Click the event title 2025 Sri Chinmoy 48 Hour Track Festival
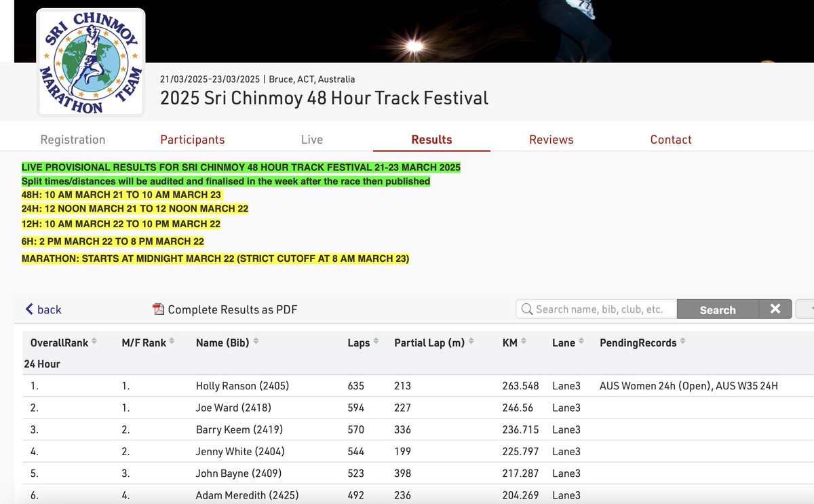The image size is (814, 504). (324, 98)
